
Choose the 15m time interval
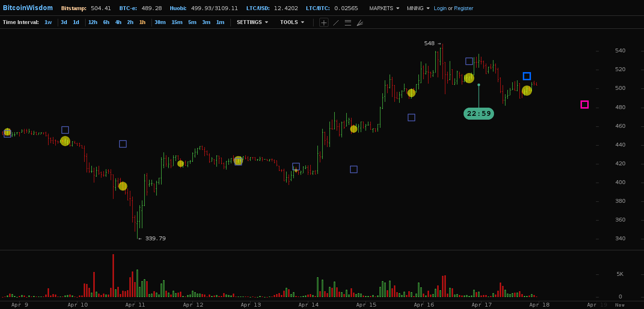177,22
